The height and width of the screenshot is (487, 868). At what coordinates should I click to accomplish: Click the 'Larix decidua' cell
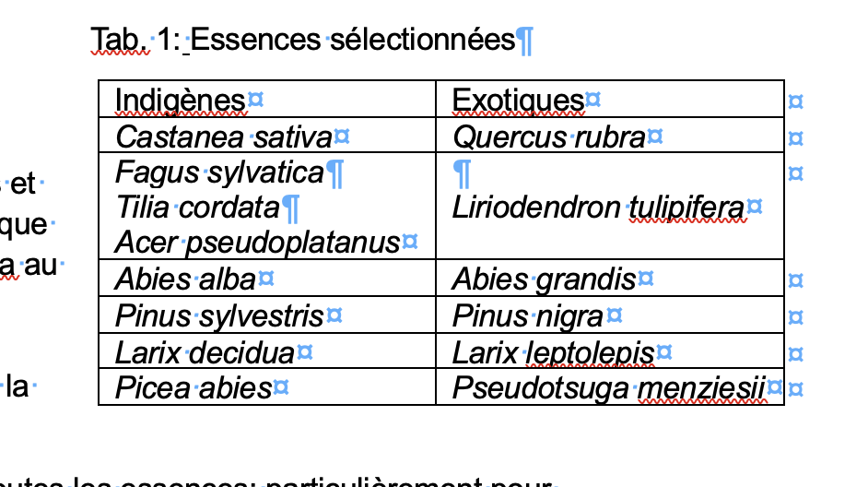205,352
